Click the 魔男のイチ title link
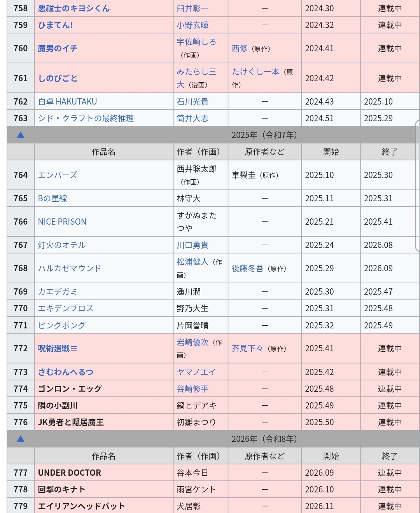420x513 pixels. pyautogui.click(x=58, y=49)
